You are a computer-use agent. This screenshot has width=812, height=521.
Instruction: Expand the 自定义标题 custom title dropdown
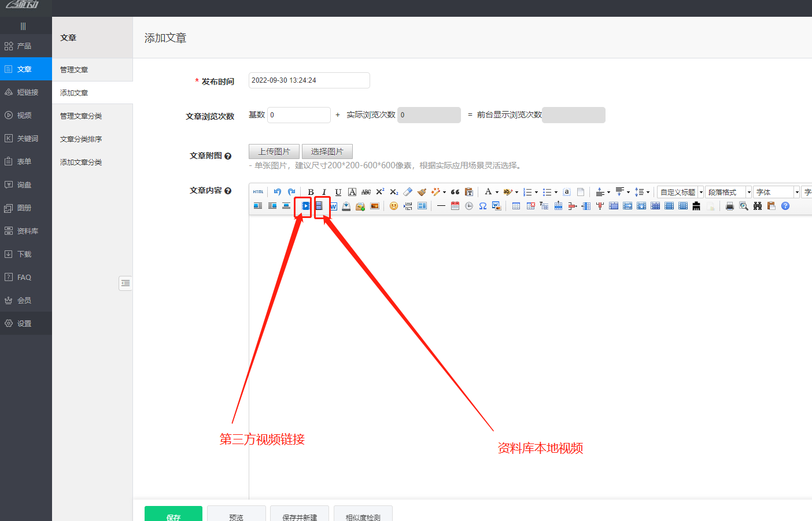[x=680, y=191]
